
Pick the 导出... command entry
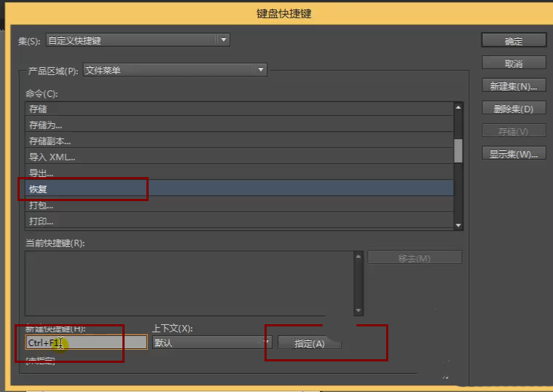[x=238, y=173]
